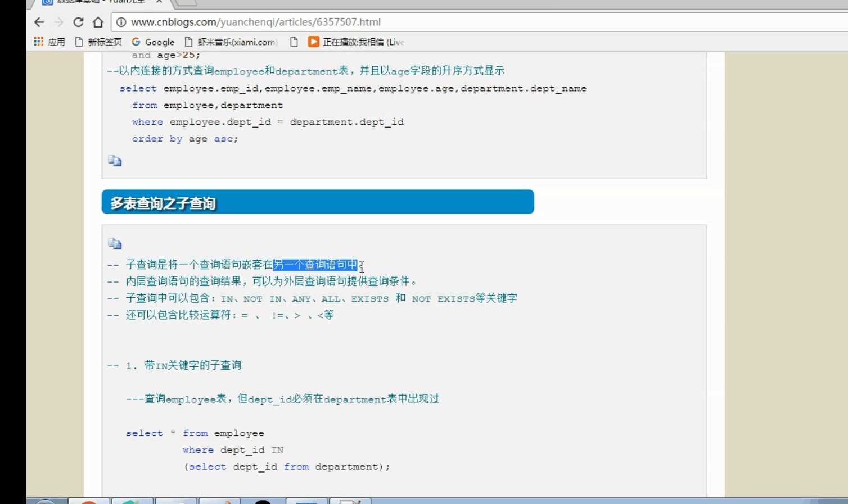Click 'from employee,department' code line

click(208, 105)
